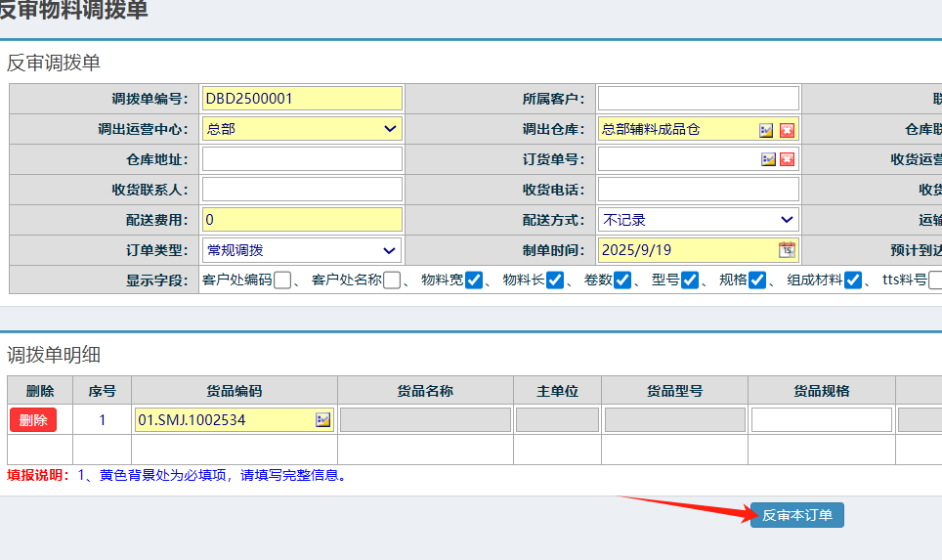Open the 调出仓库 lookup icon

[768, 129]
